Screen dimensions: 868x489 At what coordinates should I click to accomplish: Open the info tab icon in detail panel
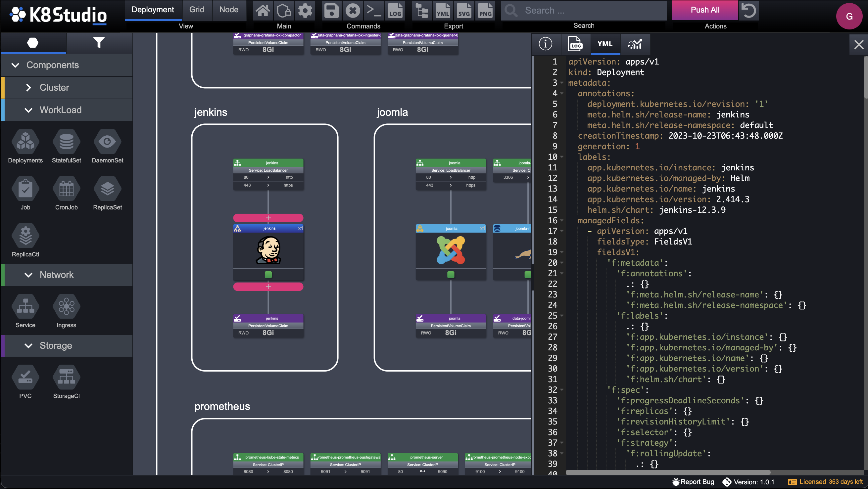(x=545, y=44)
